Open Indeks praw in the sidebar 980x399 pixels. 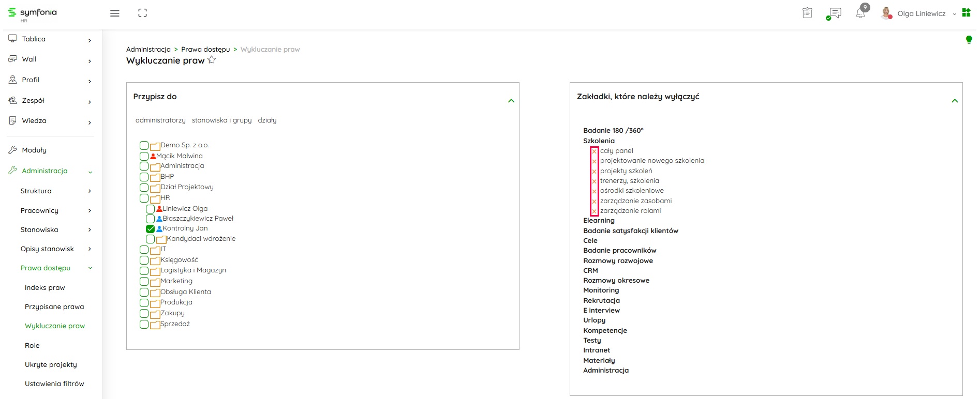coord(45,288)
